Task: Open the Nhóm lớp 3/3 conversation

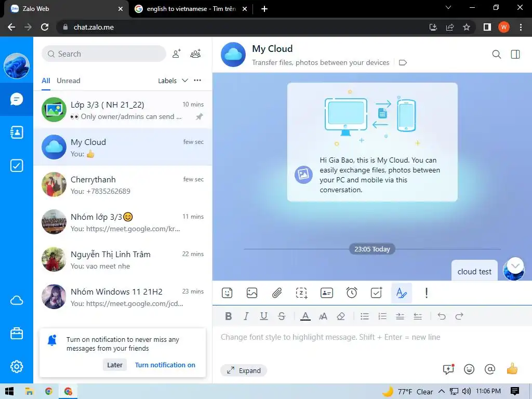Action: (x=123, y=221)
